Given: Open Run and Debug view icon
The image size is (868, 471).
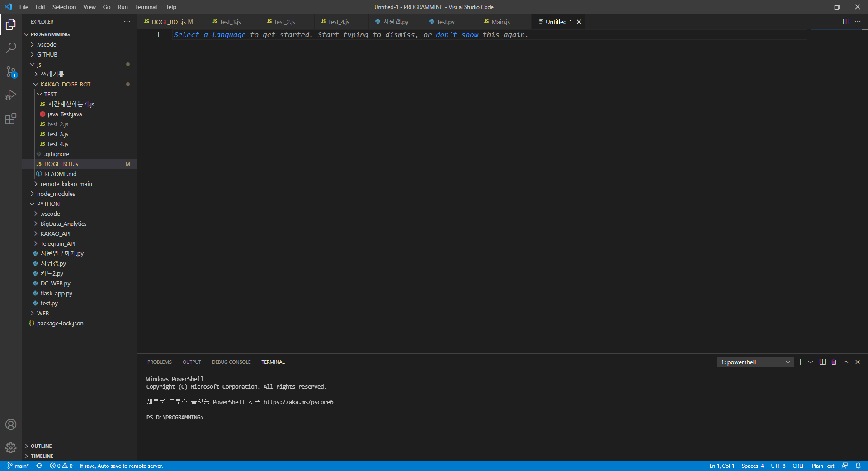Looking at the screenshot, I should [x=11, y=95].
